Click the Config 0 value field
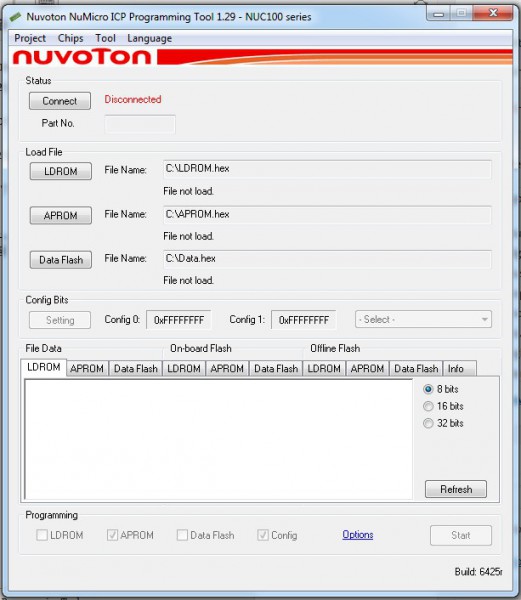The height and width of the screenshot is (600, 521). pyautogui.click(x=179, y=320)
